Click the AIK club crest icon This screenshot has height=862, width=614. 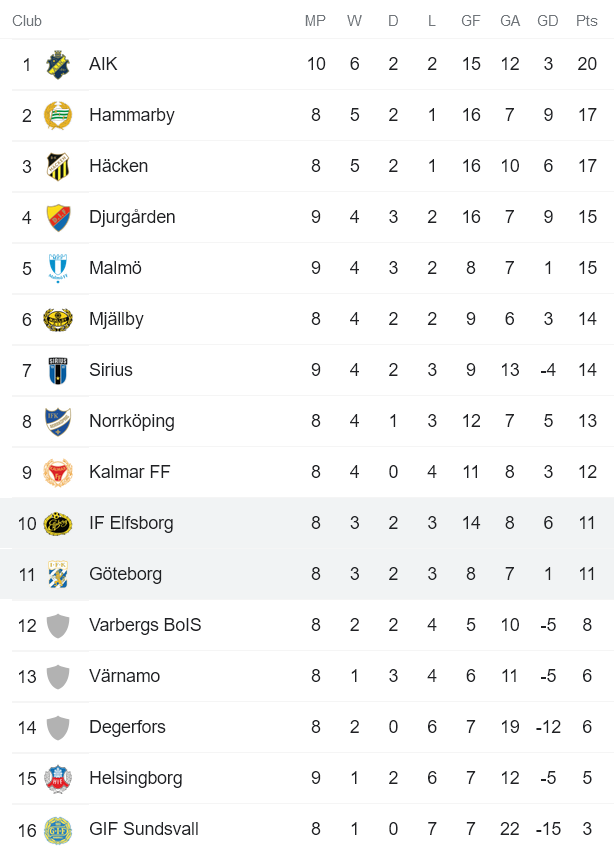58,63
